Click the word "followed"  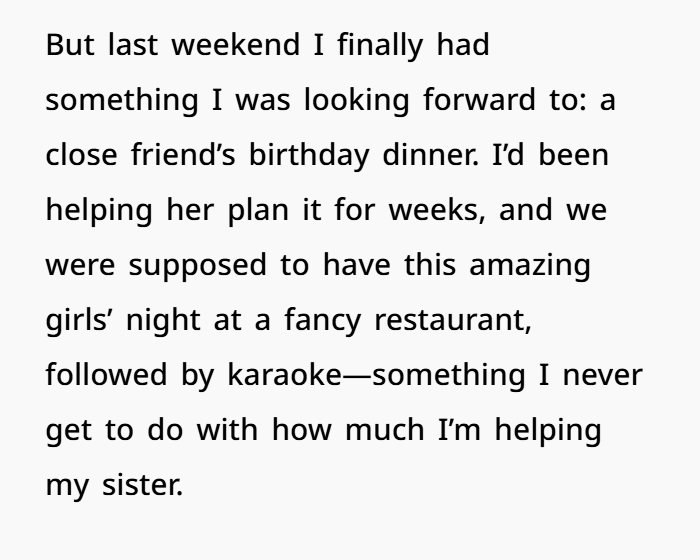[x=106, y=374]
